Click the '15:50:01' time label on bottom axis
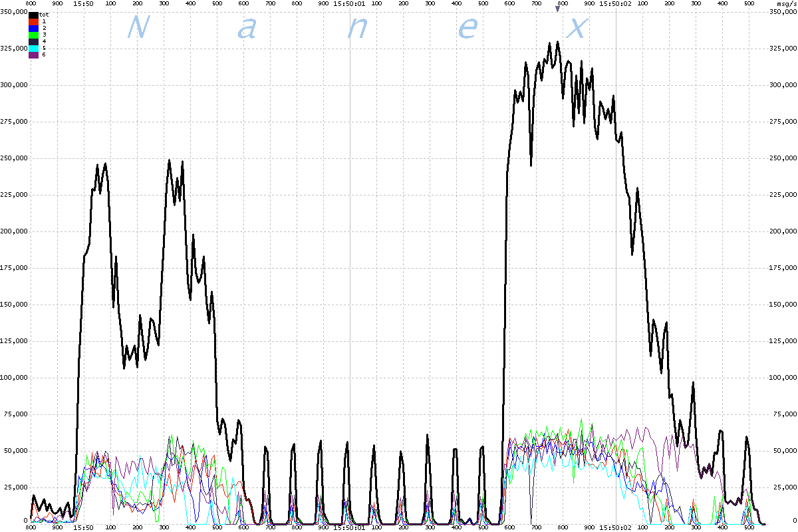The height and width of the screenshot is (532, 798). click(x=350, y=528)
